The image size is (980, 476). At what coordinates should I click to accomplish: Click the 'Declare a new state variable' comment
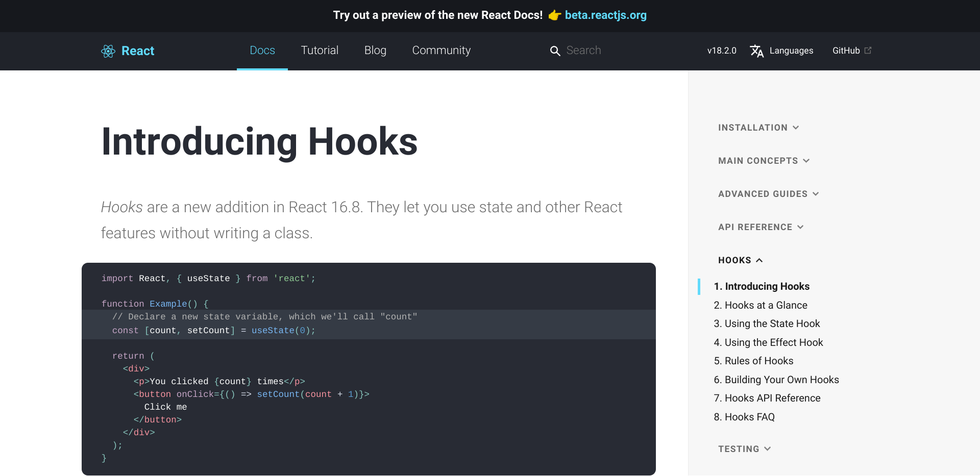(265, 317)
